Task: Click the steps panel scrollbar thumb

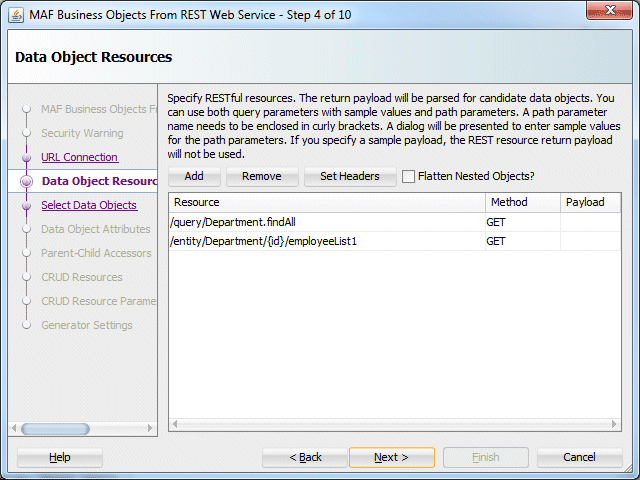Action: [55, 429]
